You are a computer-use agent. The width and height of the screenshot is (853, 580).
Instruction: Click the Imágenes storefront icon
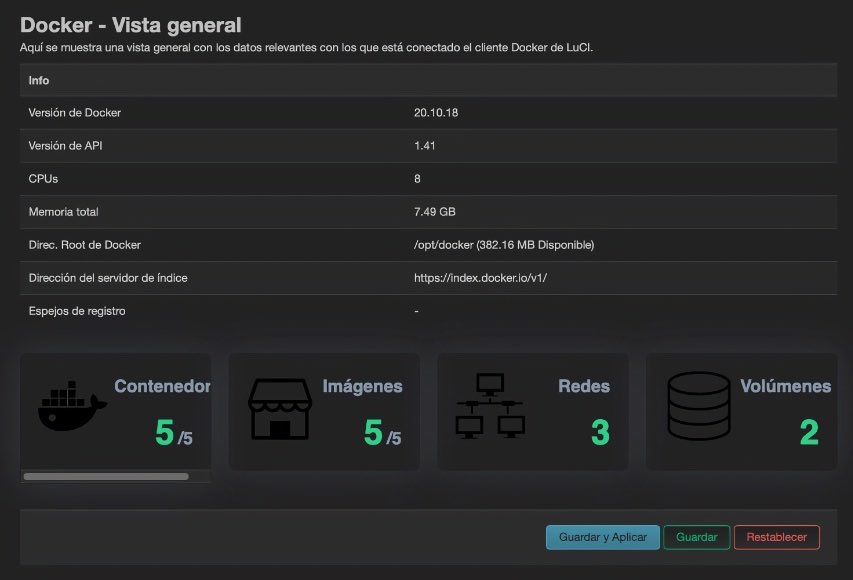click(x=280, y=409)
